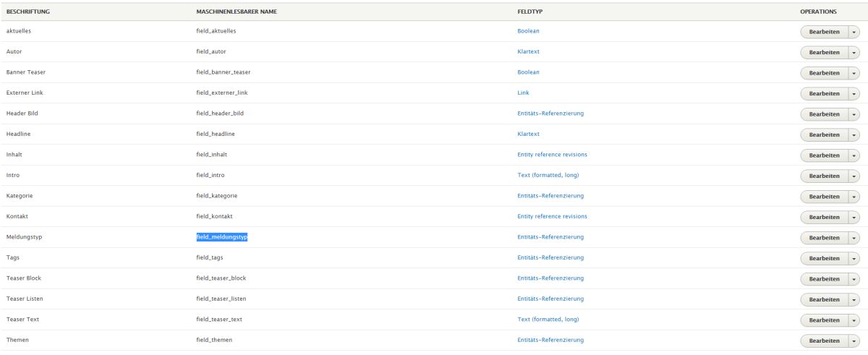The width and height of the screenshot is (868, 355).
Task: Click the Headline label cell
Action: 19,134
